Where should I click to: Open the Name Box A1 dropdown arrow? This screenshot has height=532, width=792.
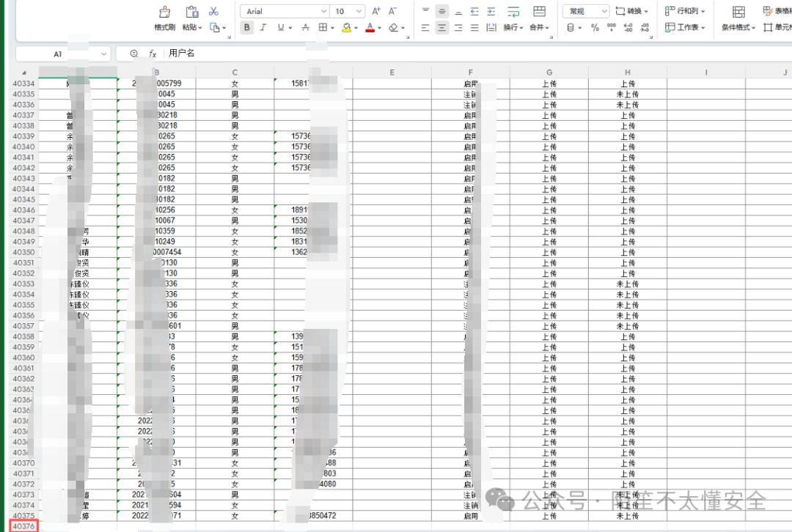point(103,53)
